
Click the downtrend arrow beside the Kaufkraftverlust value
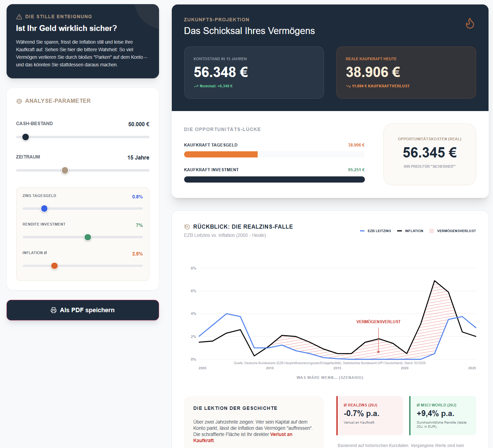click(348, 86)
